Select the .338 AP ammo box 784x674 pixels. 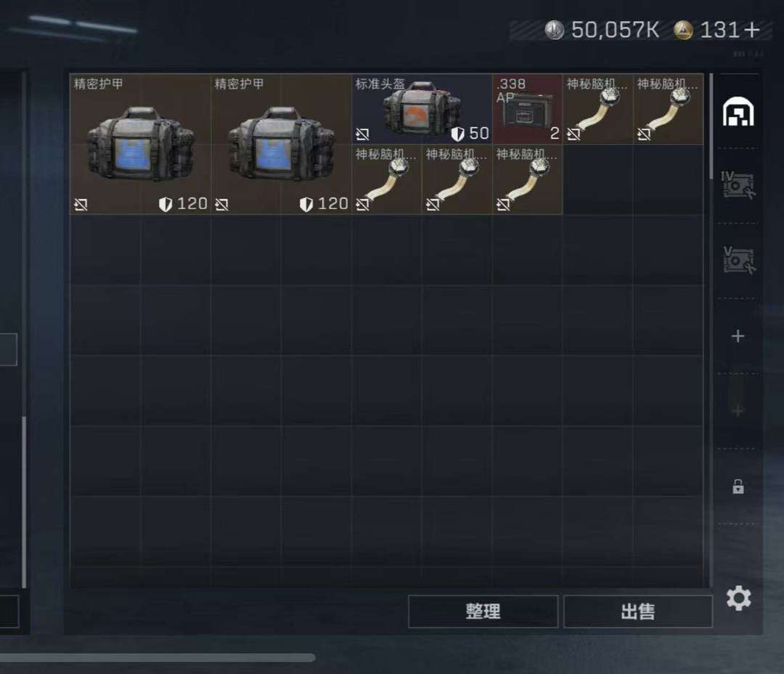[528, 109]
